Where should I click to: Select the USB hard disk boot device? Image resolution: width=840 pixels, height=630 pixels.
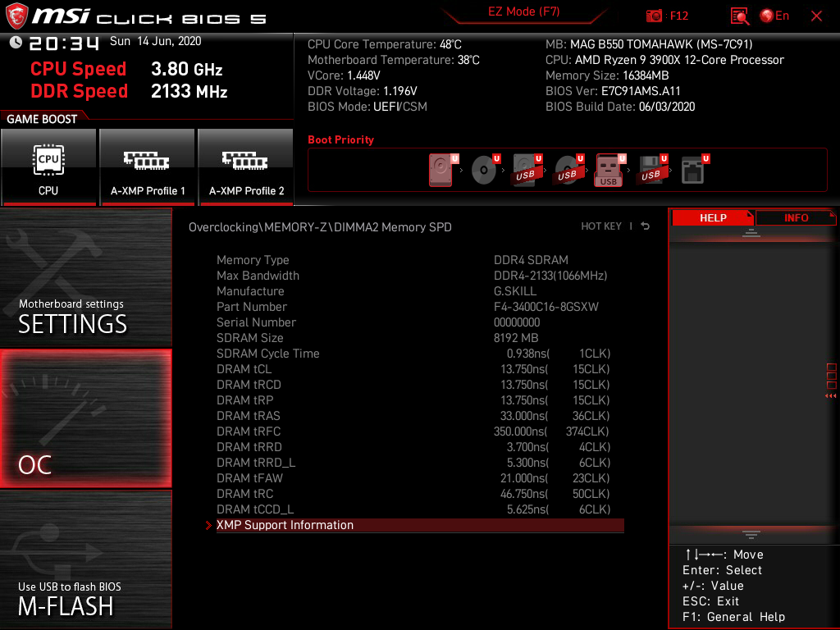(527, 170)
